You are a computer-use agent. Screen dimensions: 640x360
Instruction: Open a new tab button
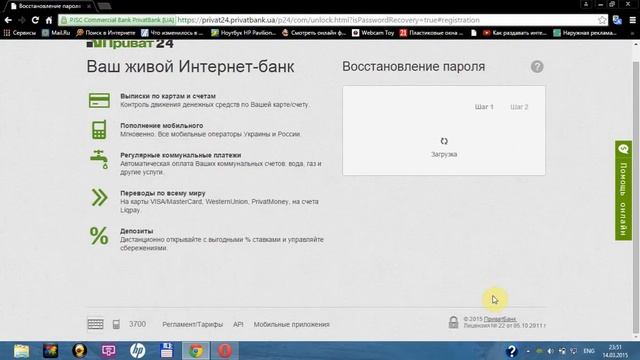coord(104,6)
